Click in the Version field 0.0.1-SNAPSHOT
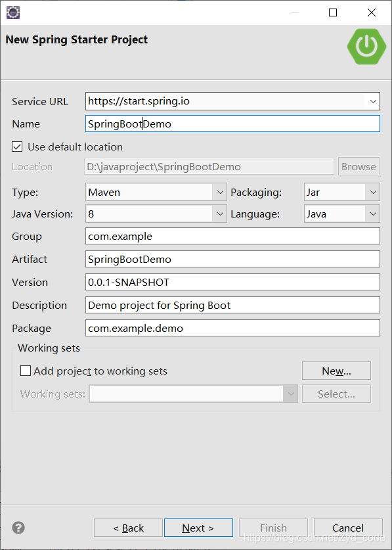 pos(232,282)
